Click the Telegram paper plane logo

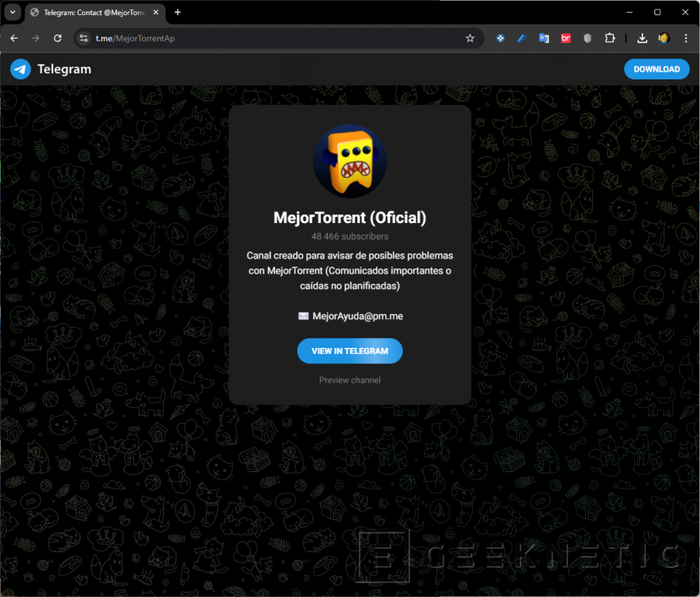(x=20, y=69)
